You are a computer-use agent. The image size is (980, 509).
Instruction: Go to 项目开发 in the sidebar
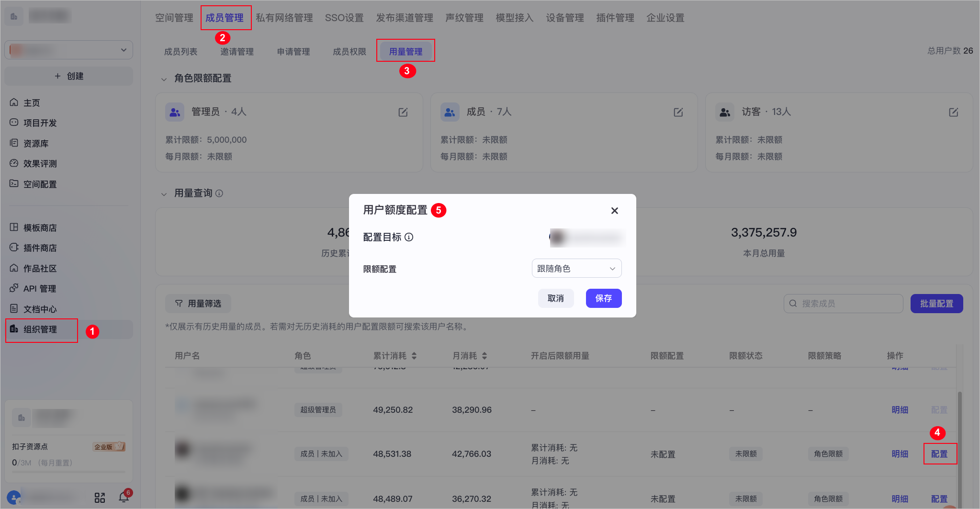[x=68, y=123]
